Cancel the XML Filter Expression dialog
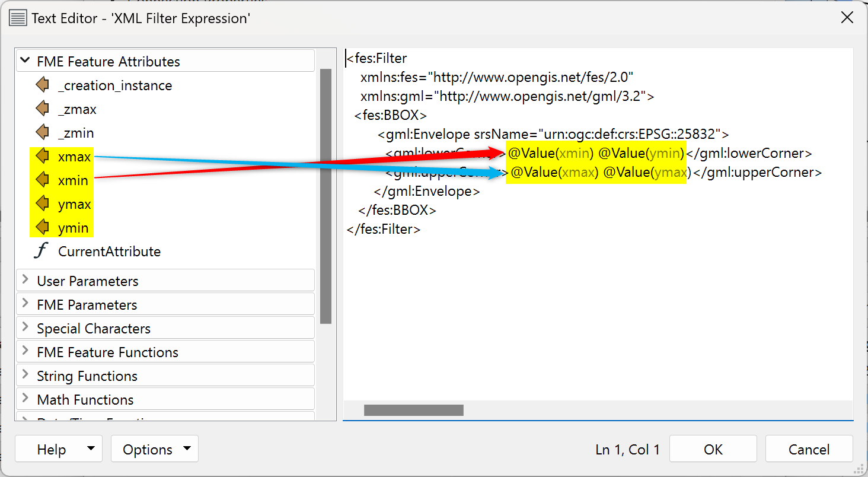The height and width of the screenshot is (477, 868). [x=809, y=450]
